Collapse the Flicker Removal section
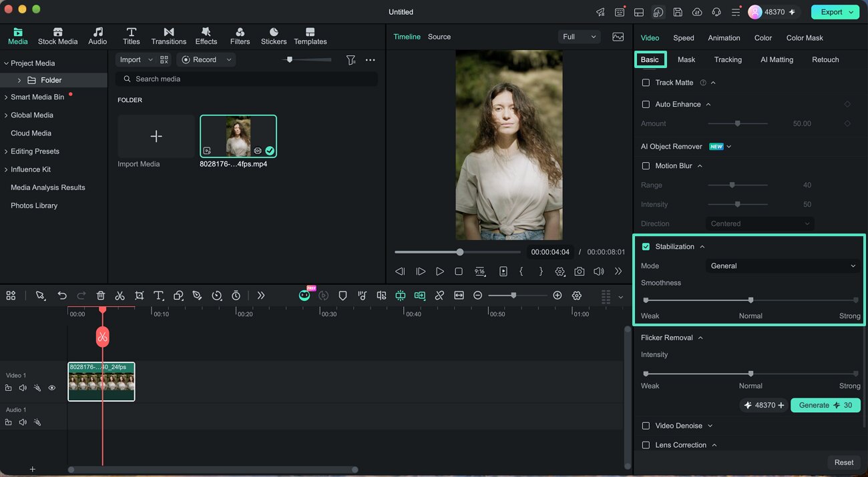 (x=700, y=338)
